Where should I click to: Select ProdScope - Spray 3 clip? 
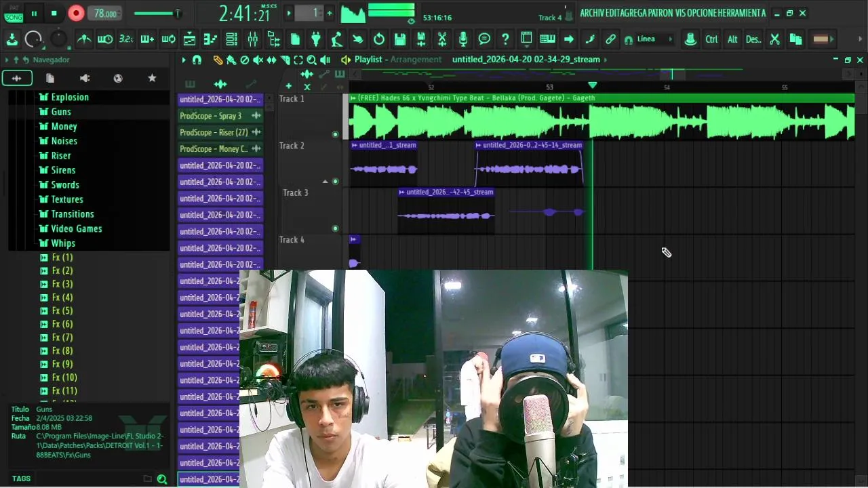point(220,116)
